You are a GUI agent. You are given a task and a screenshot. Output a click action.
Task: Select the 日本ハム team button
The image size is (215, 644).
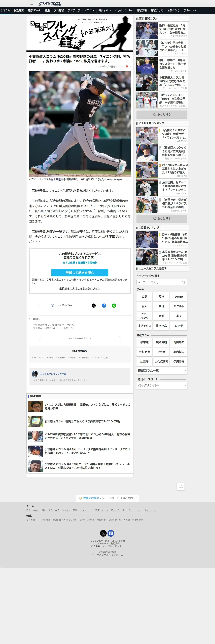click(x=161, y=326)
